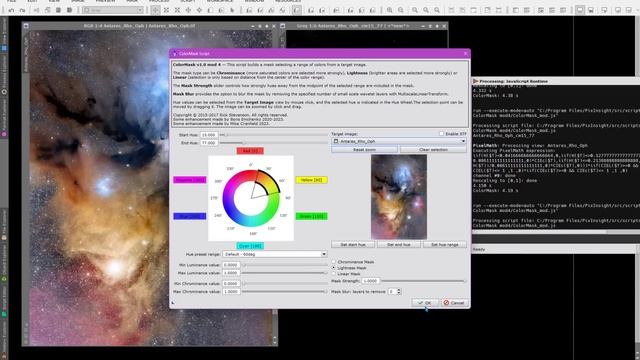Viewport: 640px width, 360px height.
Task: Open the view selector dropdown in toolbar
Action: pos(113,10)
